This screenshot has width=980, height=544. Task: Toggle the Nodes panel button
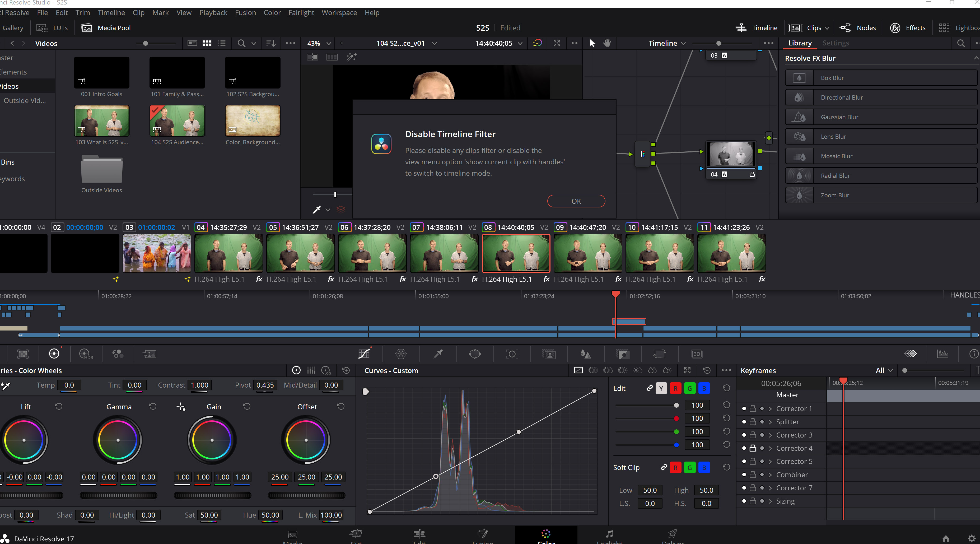(857, 28)
